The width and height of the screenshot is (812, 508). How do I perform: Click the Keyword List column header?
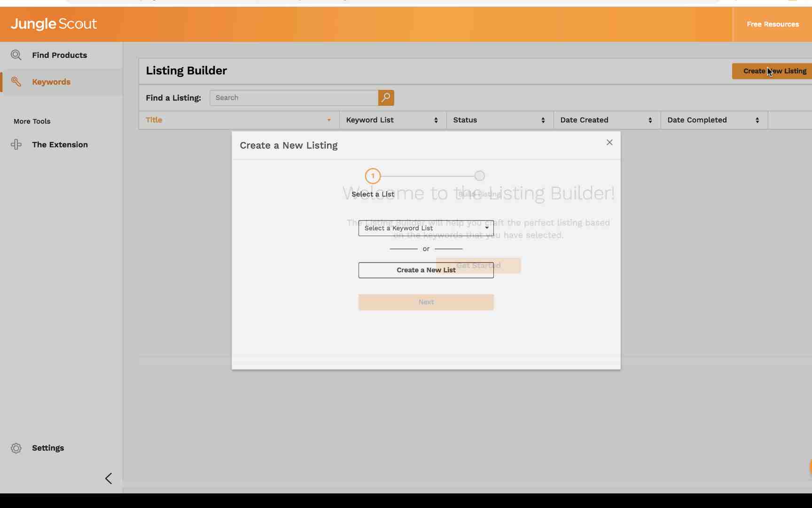pos(393,120)
